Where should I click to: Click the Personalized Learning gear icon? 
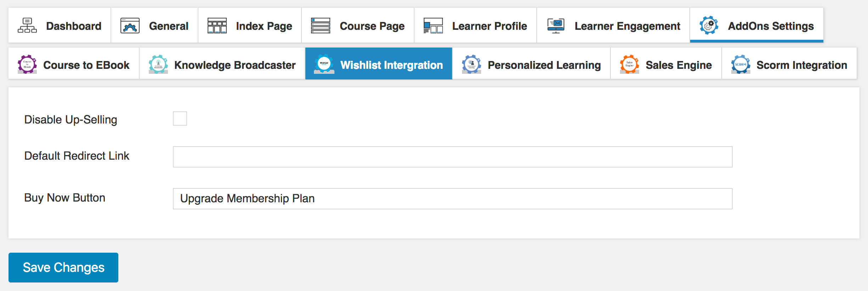[471, 64]
